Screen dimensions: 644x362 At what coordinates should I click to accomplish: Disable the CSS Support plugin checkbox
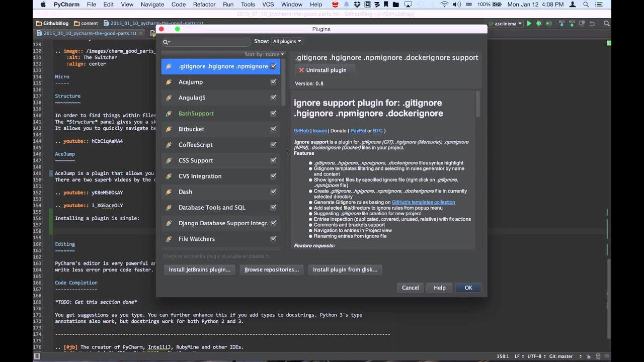click(273, 160)
